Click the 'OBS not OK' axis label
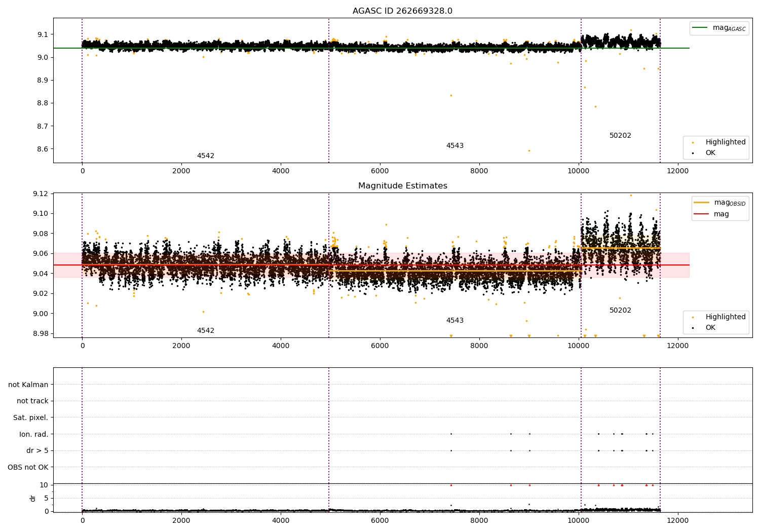Viewport: 760px width, 532px height. pos(28,467)
